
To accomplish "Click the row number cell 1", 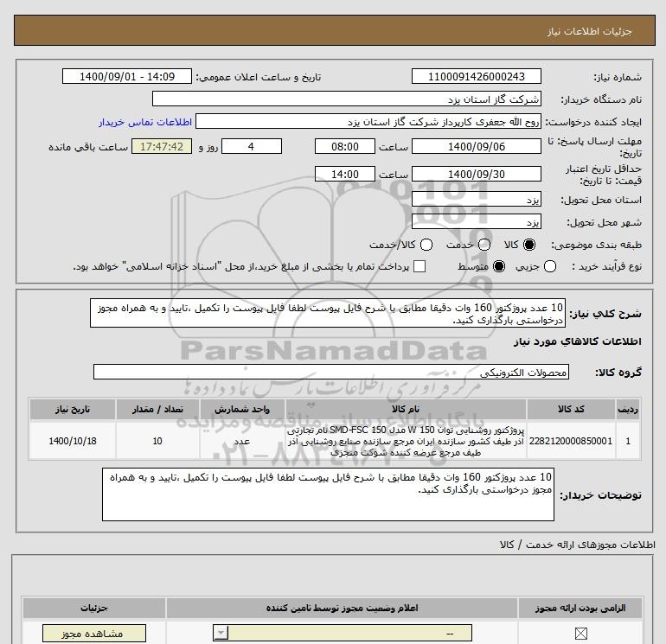I will (x=628, y=441).
